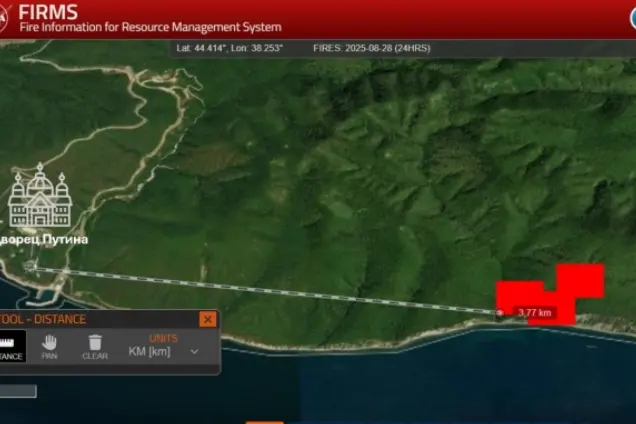Click the FIRMS title text

click(48, 12)
